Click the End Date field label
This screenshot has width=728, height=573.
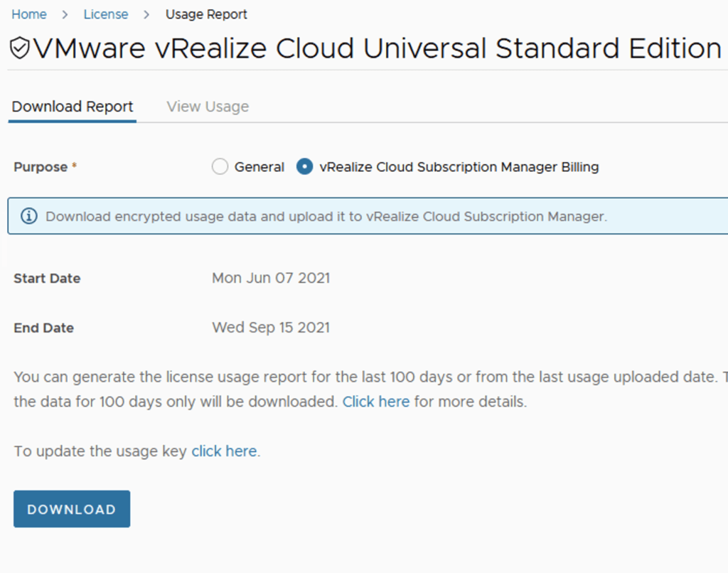(43, 328)
